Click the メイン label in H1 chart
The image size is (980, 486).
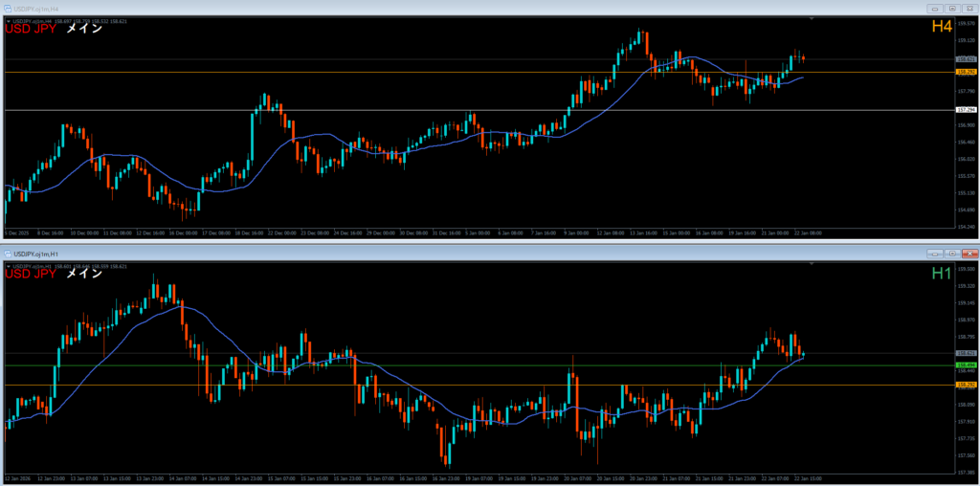84,275
